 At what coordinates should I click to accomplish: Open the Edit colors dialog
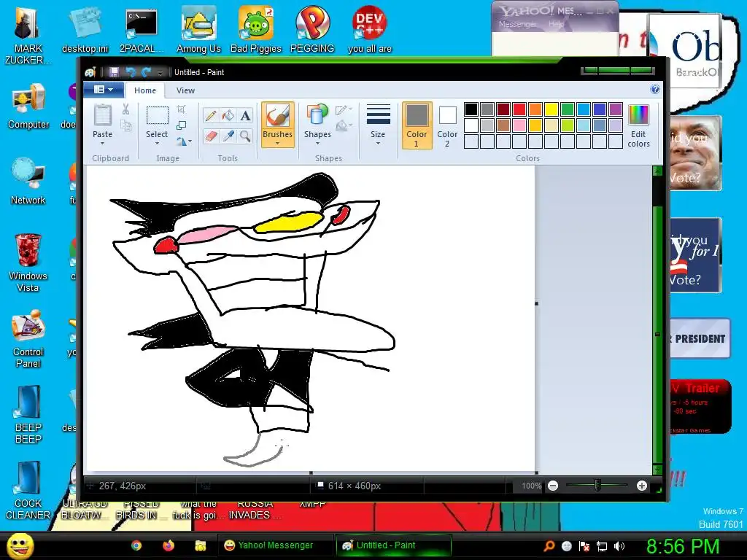[638, 125]
